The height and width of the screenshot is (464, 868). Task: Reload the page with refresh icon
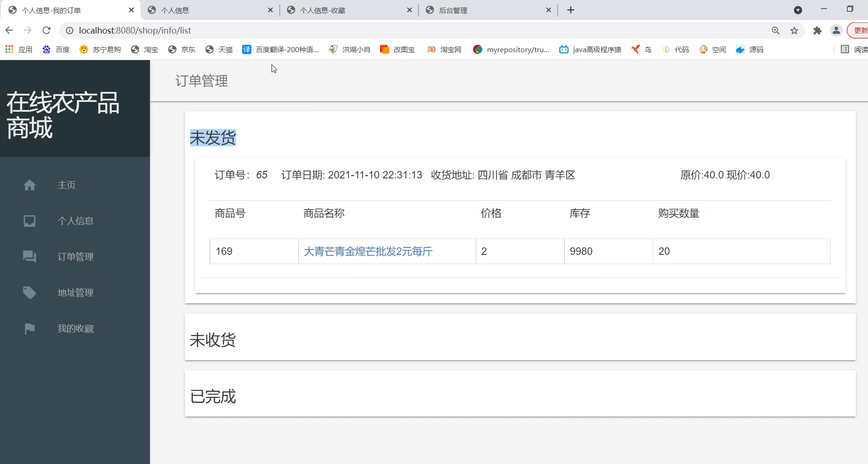coord(46,30)
